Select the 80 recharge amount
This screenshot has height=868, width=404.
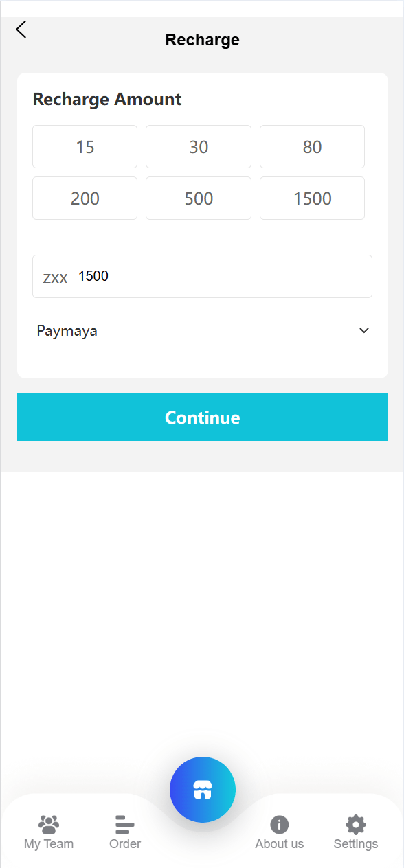pos(312,147)
